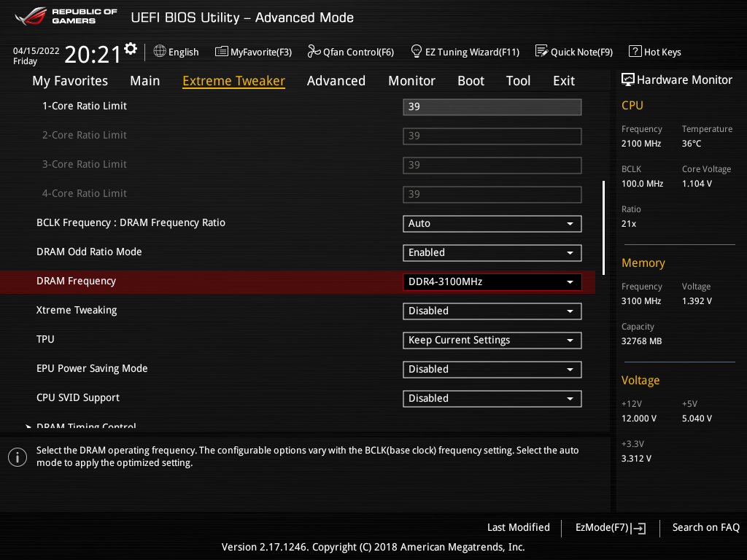
Task: Open EPU Power Saving Mode dropdown
Action: 492,370
